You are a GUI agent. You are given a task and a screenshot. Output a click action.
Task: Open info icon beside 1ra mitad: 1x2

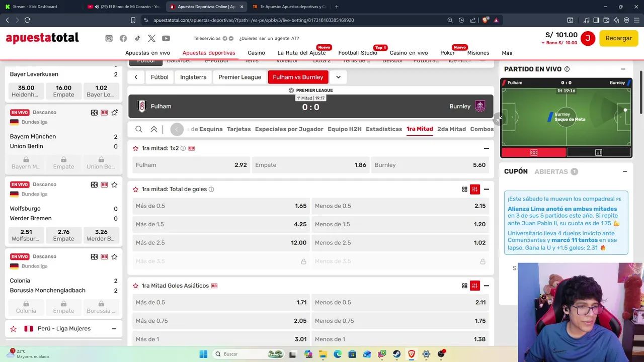(x=183, y=148)
